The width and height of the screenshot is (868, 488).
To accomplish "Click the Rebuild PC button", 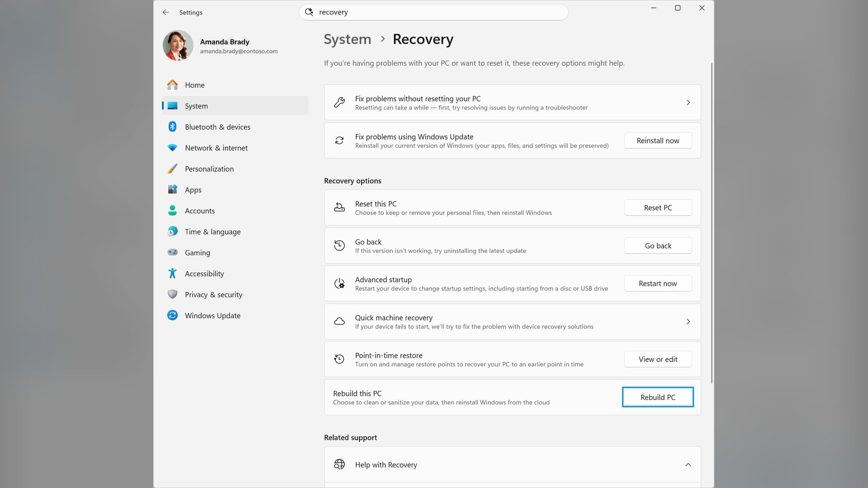I will [658, 397].
